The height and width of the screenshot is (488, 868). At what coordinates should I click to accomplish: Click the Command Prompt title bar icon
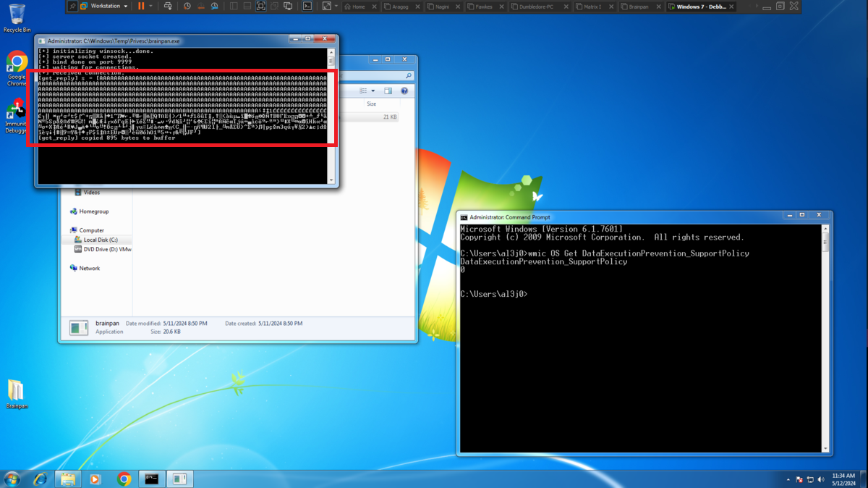(x=464, y=217)
